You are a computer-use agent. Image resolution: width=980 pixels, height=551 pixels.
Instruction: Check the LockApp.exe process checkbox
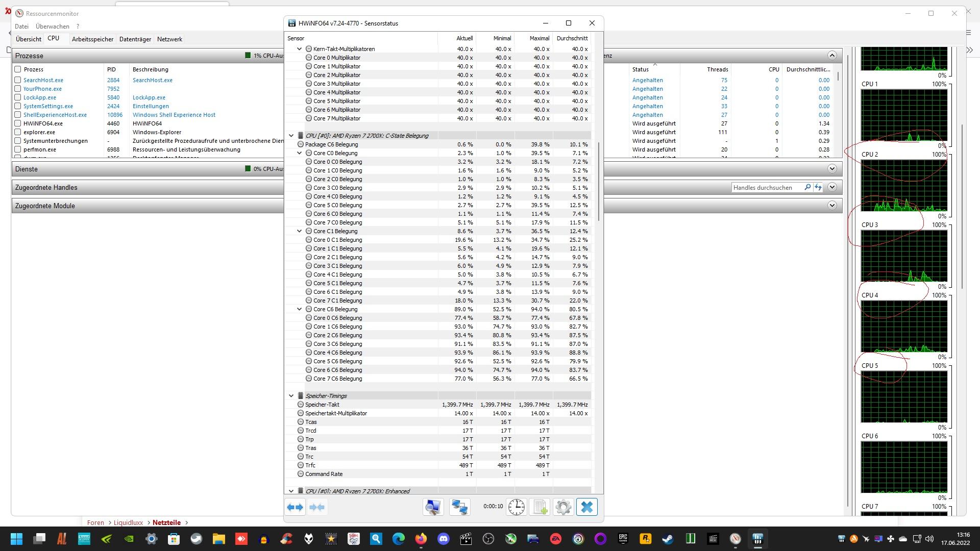[x=18, y=97]
